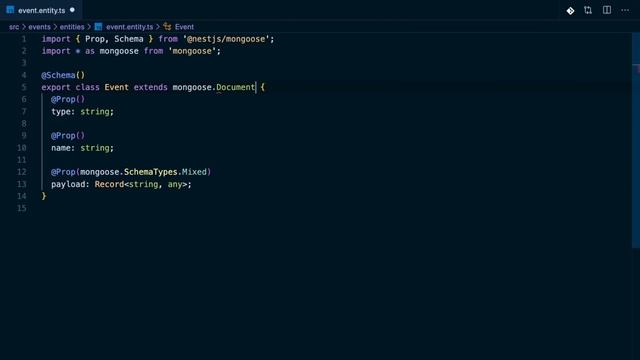Image resolution: width=640 pixels, height=360 pixels.
Task: Select the 'Event' symbol breadcrumb
Action: (184, 27)
